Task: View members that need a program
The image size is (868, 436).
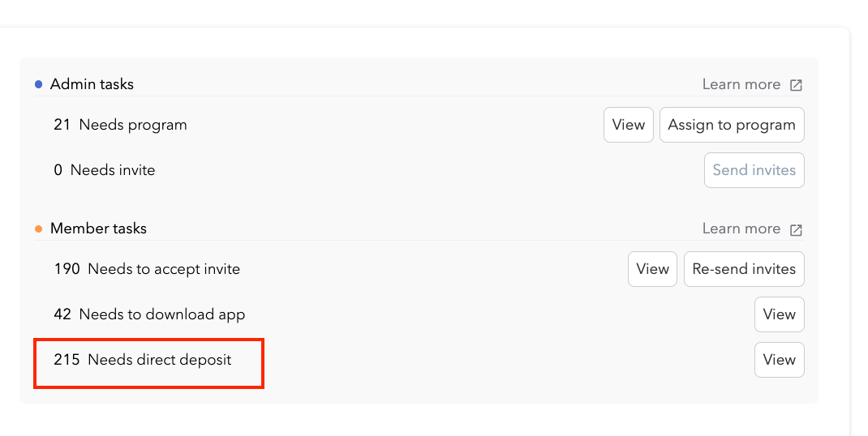Action: [628, 125]
